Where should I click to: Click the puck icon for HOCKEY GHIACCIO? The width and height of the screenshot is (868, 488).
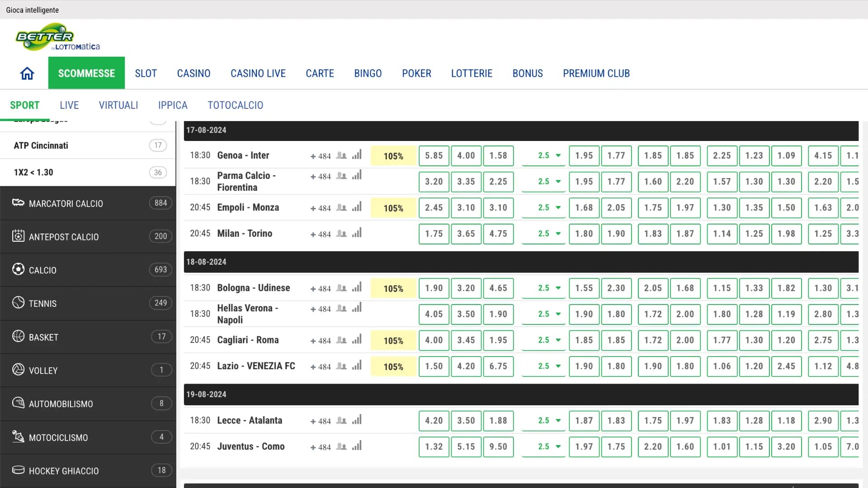[18, 470]
